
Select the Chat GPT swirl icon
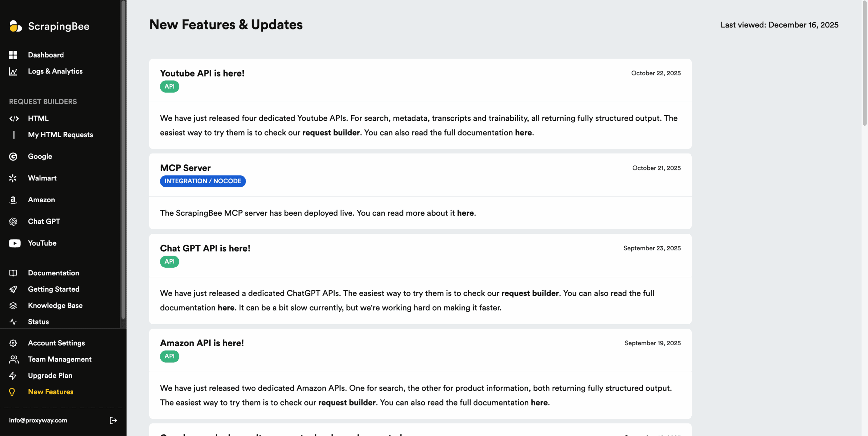click(13, 222)
